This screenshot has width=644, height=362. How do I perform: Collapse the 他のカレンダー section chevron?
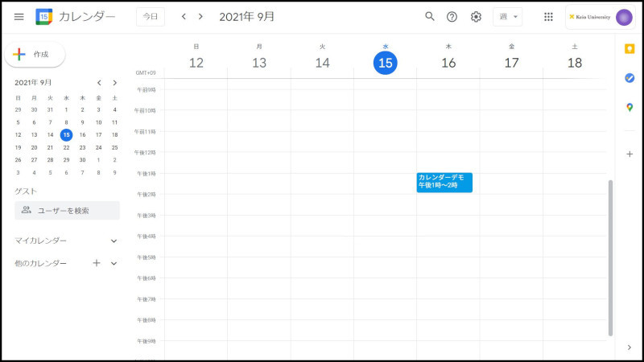click(114, 263)
